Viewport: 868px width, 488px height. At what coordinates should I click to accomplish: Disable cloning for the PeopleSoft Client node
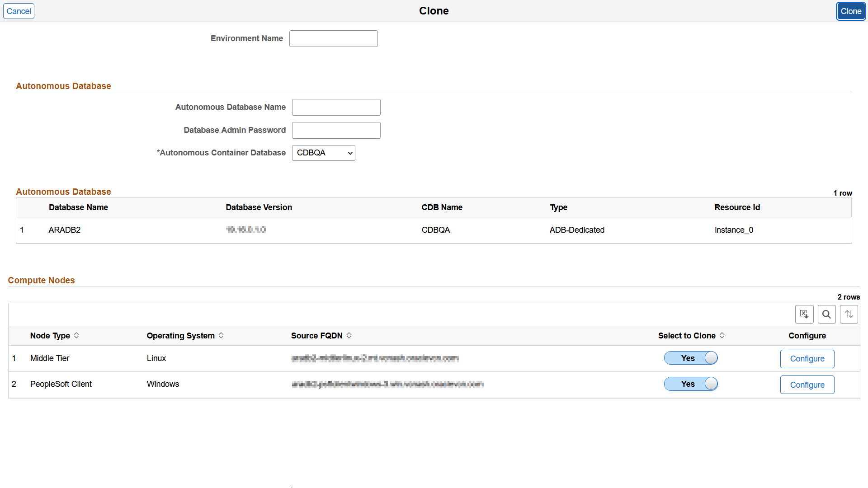point(691,384)
